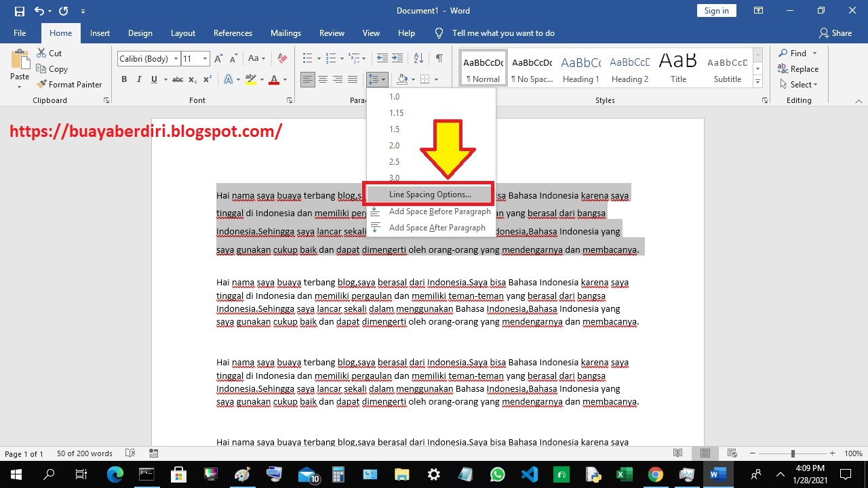Click the red font color swatch

[x=274, y=79]
